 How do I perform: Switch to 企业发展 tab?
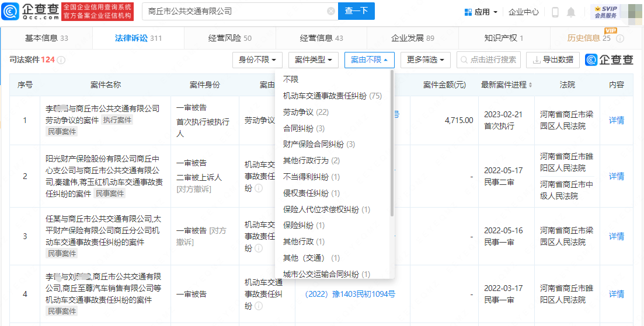[x=413, y=38]
